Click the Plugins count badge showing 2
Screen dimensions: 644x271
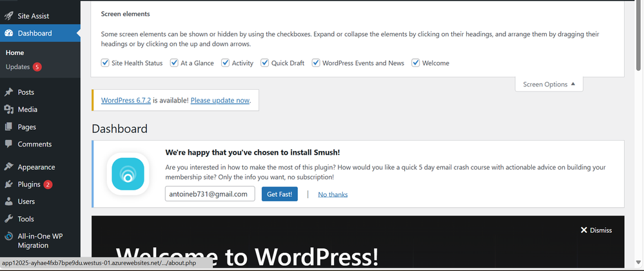(48, 185)
